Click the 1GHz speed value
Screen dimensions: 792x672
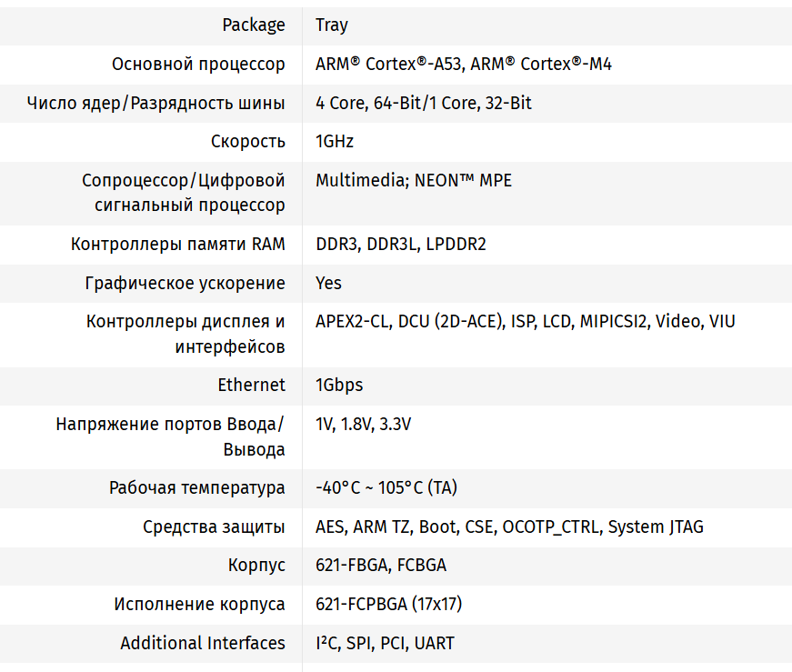pyautogui.click(x=335, y=142)
